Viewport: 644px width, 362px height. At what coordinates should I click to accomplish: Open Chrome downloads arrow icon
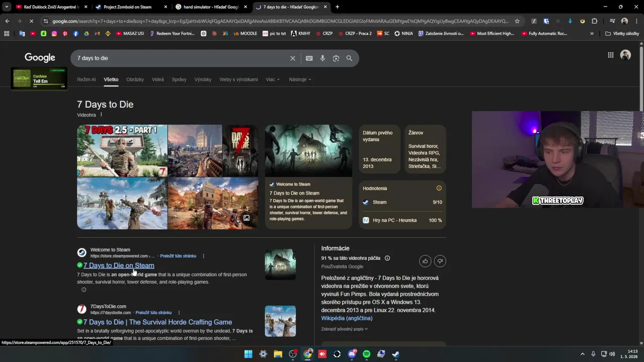point(570,21)
